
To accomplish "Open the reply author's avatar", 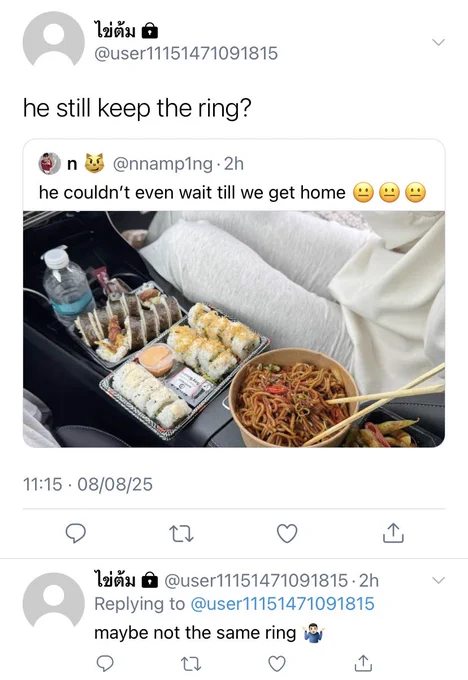I will click(x=54, y=601).
